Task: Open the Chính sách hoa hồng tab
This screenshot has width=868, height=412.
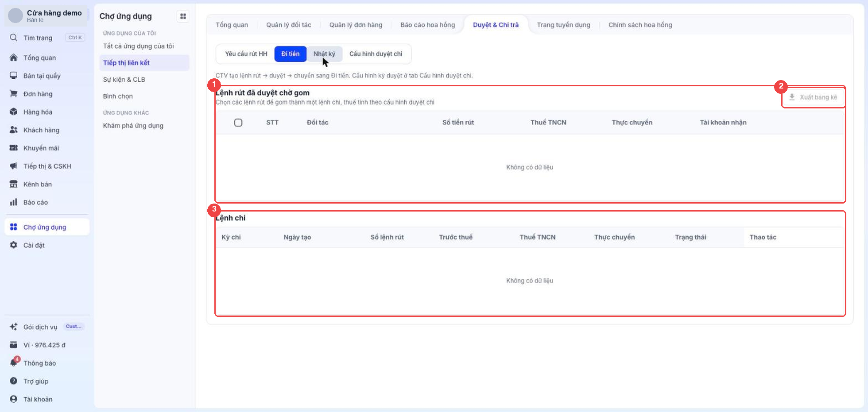Action: (640, 25)
